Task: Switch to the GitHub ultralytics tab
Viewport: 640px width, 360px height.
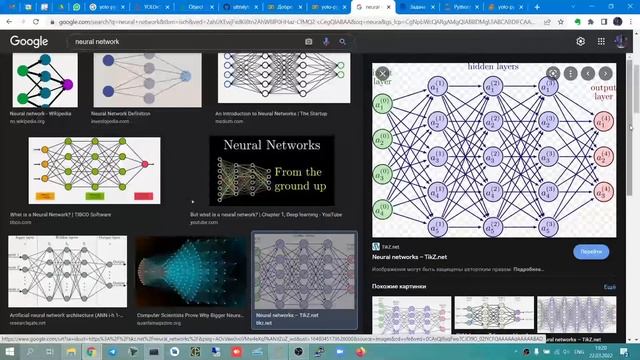Action: 241,7
